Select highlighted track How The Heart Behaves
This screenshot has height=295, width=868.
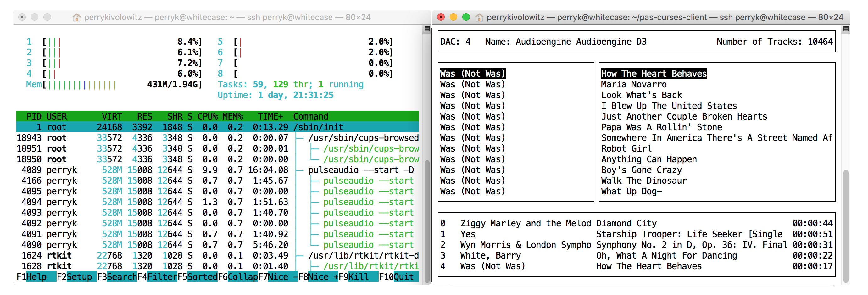654,74
